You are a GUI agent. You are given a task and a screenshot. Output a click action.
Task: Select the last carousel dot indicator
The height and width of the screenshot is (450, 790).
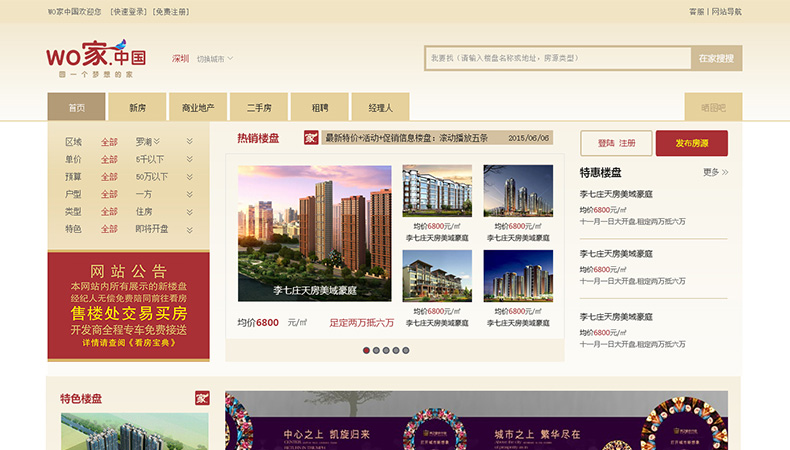pyautogui.click(x=406, y=350)
